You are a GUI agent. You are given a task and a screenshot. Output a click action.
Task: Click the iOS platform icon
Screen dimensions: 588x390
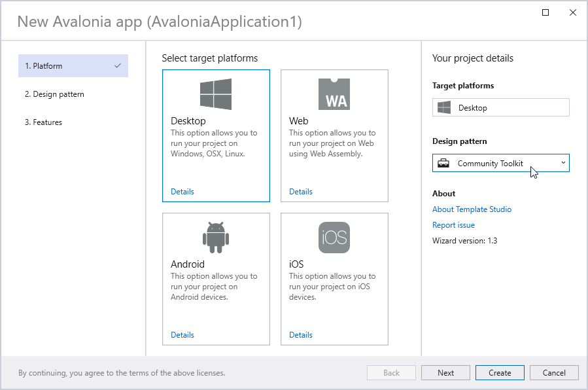click(x=334, y=238)
